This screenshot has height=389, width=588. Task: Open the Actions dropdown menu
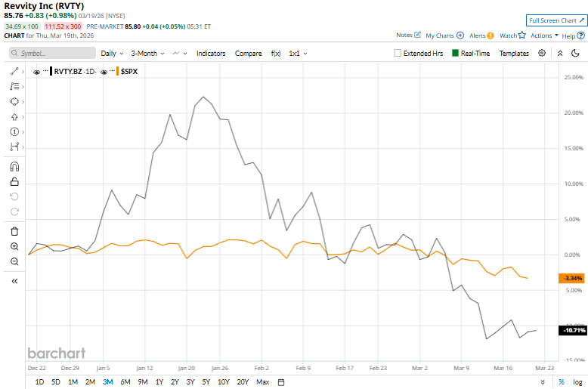(544, 36)
